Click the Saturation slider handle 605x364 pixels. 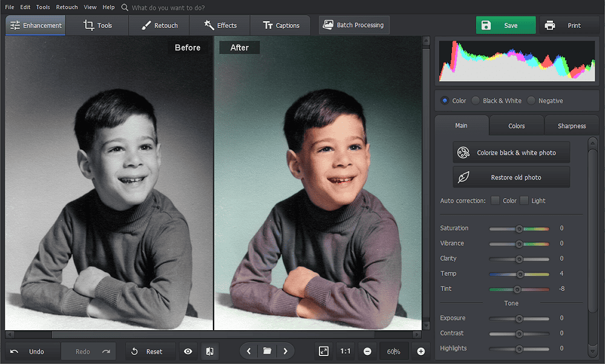518,229
